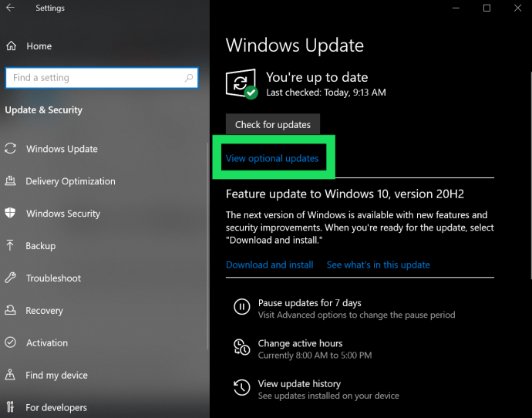Viewport: 532px width, 418px height.
Task: Open the Activation page
Action: pos(47,342)
